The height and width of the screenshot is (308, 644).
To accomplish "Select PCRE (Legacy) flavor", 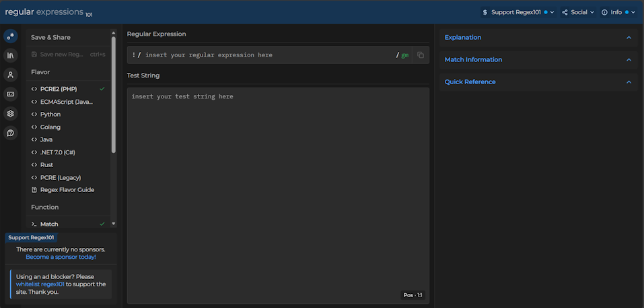I will (x=68, y=178).
